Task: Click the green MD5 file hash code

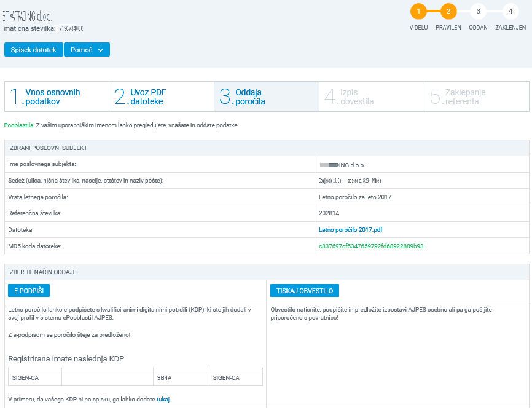Action: click(371, 246)
